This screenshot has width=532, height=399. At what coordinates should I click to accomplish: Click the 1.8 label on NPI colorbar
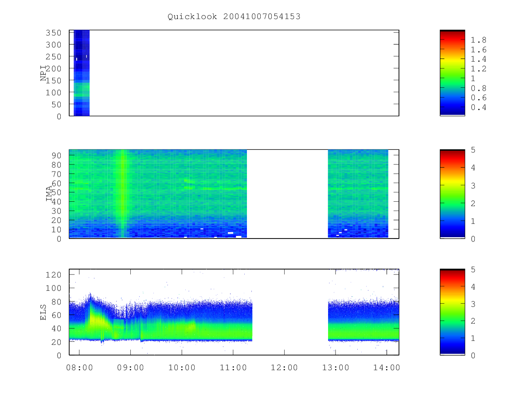click(479, 40)
